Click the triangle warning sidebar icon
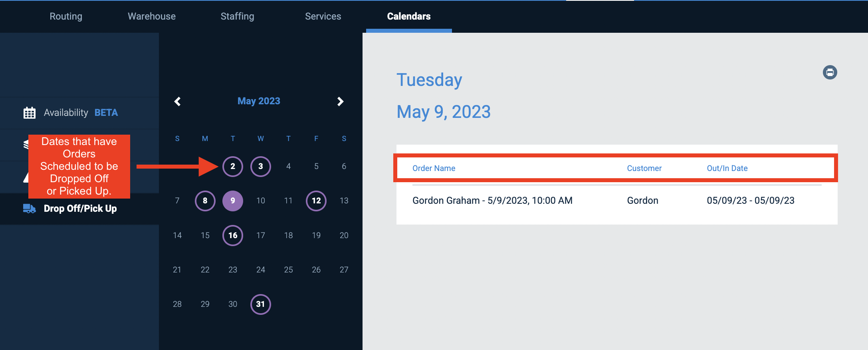The width and height of the screenshot is (868, 350). pyautogui.click(x=26, y=177)
